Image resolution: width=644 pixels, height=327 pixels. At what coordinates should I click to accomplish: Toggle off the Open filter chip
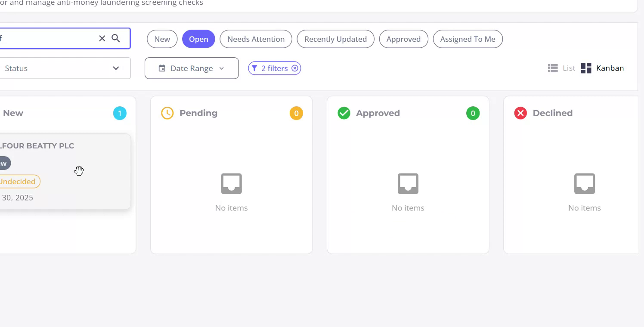(198, 39)
